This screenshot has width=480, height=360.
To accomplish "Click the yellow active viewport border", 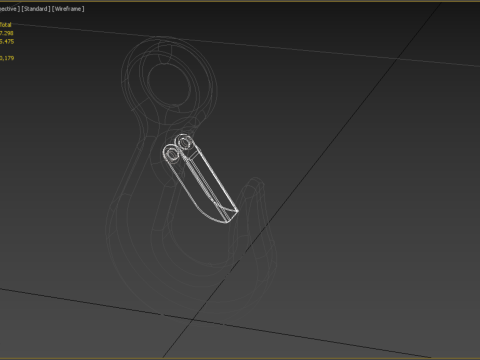I will click(x=240, y=1).
